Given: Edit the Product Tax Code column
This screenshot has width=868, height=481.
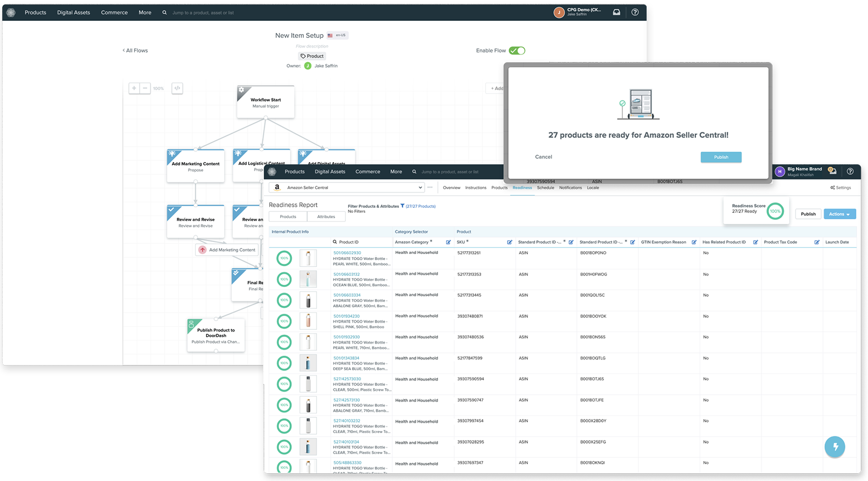Looking at the screenshot, I should (817, 242).
